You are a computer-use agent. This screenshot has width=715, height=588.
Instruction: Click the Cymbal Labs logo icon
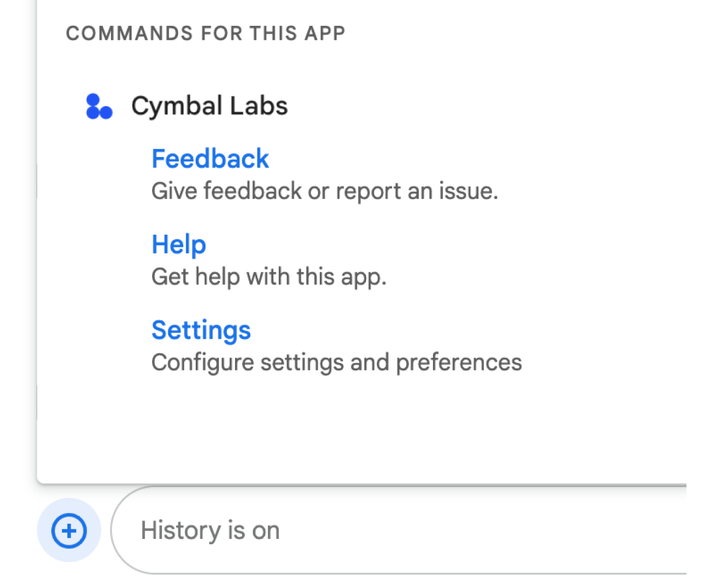point(99,106)
